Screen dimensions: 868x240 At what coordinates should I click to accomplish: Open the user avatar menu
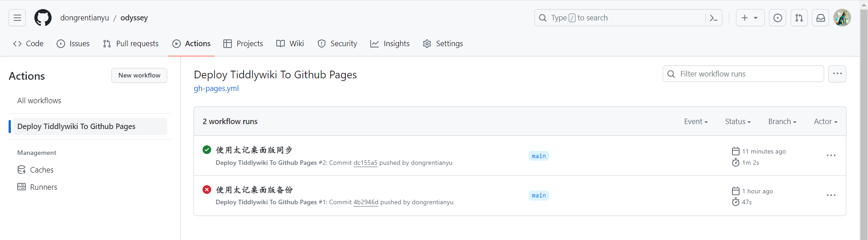pos(842,18)
